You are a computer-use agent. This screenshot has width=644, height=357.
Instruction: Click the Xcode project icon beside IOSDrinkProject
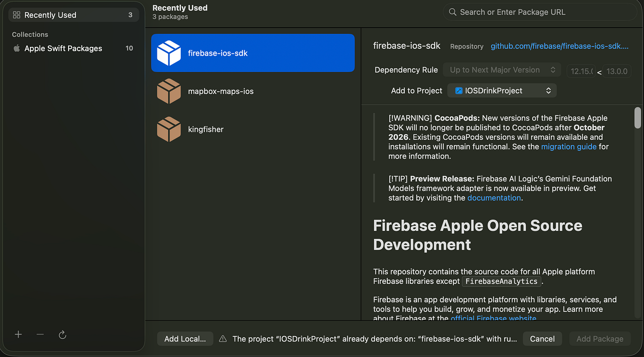[x=459, y=91]
